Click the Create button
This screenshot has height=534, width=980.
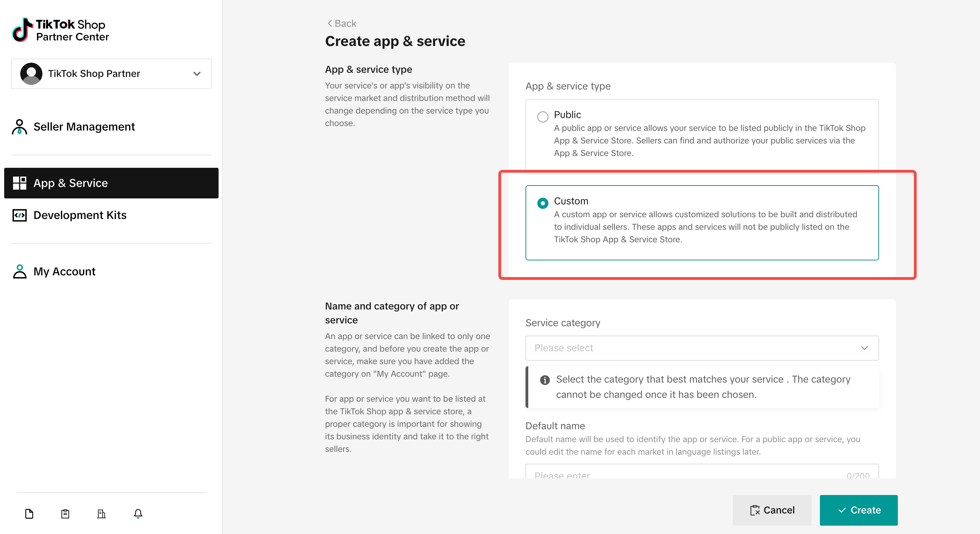(858, 510)
